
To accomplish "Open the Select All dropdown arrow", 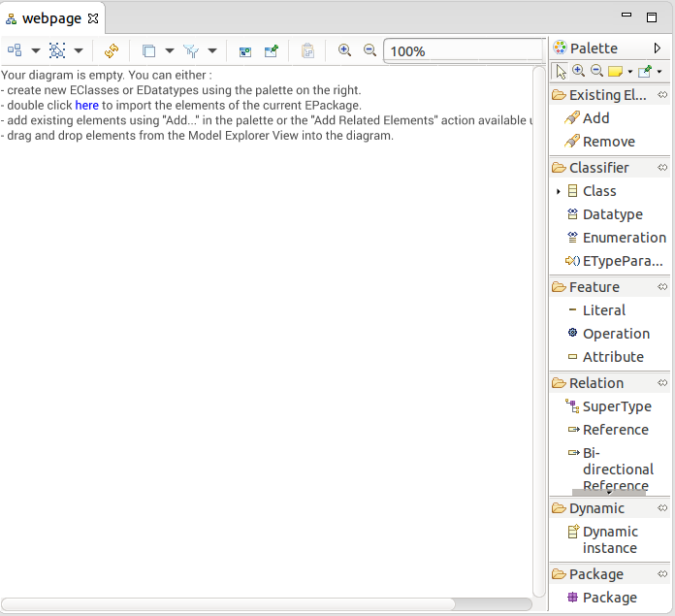I will (x=79, y=50).
